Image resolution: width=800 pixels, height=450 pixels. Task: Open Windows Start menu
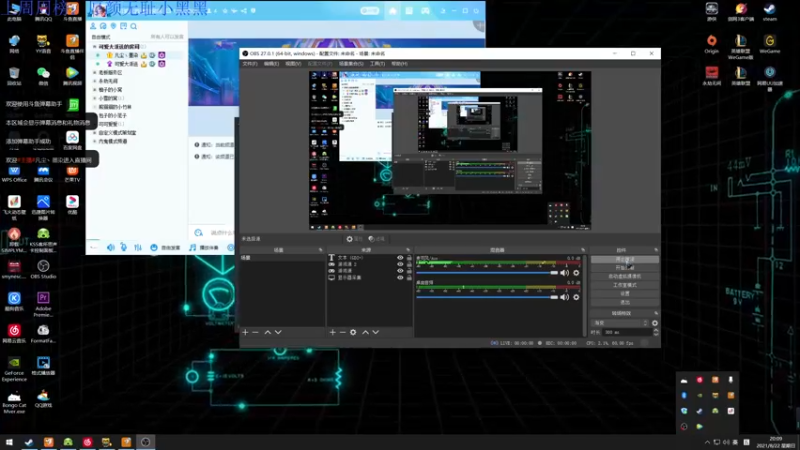pyautogui.click(x=9, y=442)
